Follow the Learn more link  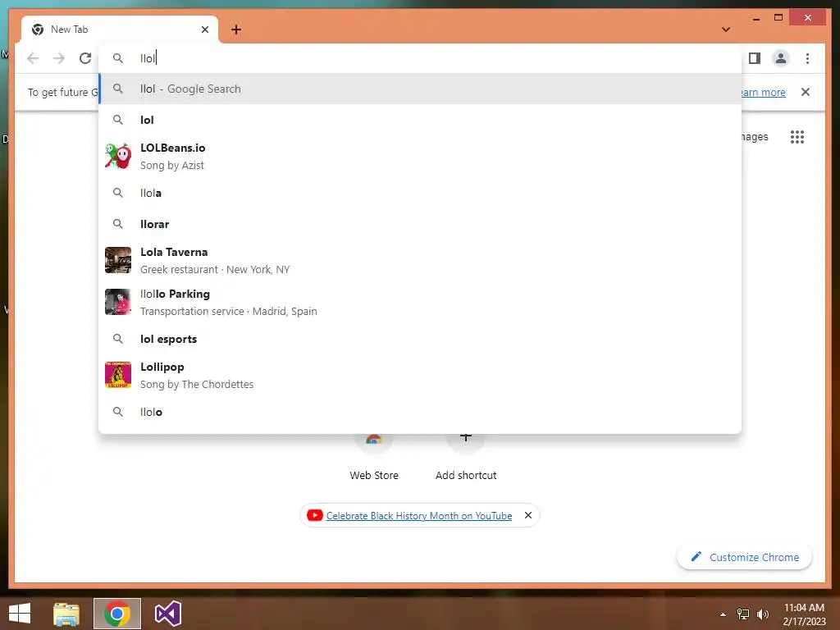point(764,92)
